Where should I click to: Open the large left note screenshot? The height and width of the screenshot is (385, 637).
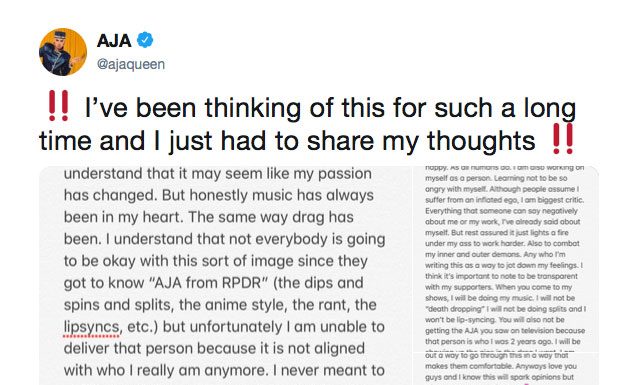click(x=225, y=275)
